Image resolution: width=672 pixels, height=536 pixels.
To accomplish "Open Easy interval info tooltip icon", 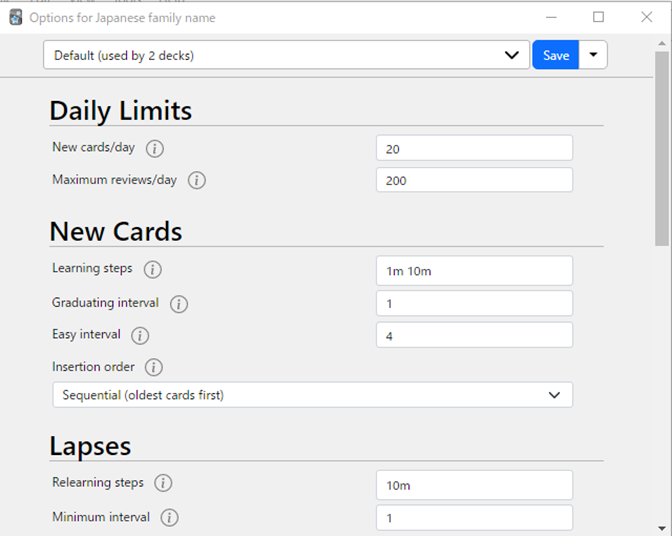I will [140, 335].
